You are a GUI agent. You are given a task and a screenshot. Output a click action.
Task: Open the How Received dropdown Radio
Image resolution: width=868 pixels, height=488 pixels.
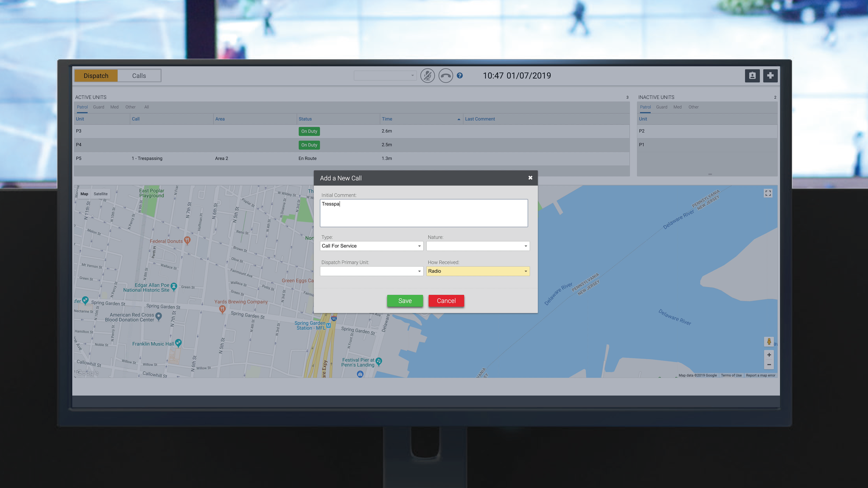click(x=478, y=271)
